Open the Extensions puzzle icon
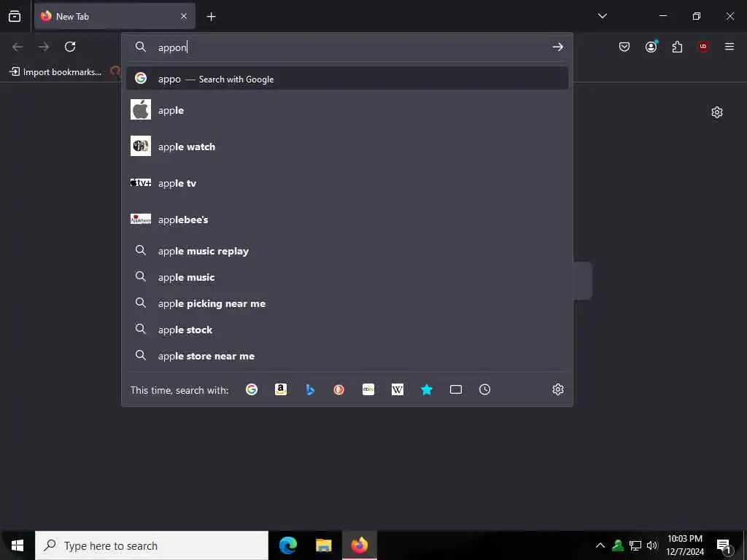 pyautogui.click(x=677, y=47)
